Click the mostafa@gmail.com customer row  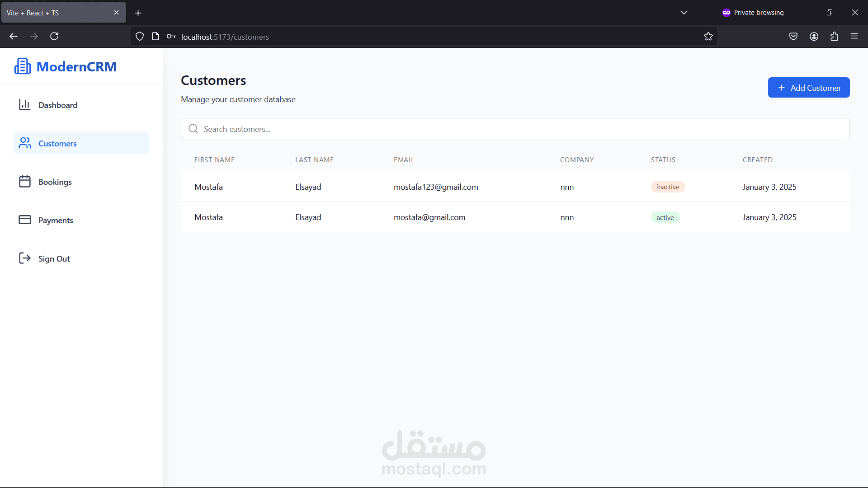(429, 217)
